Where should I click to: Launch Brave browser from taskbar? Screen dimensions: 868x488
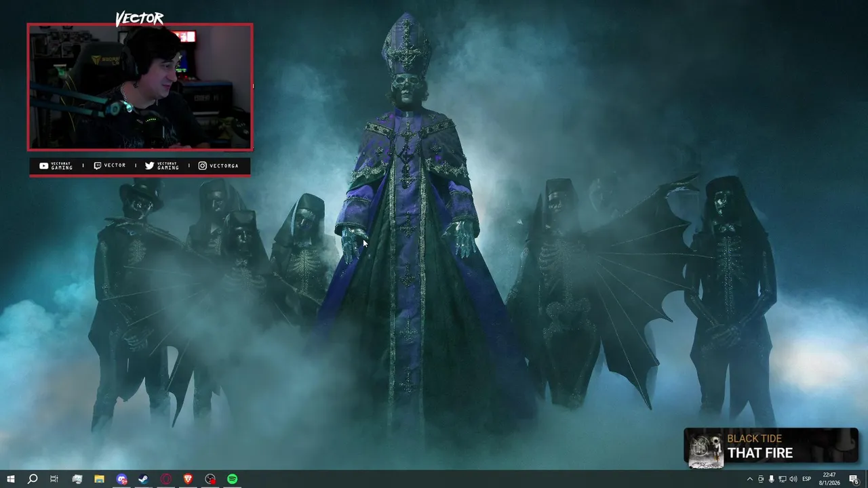[188, 479]
